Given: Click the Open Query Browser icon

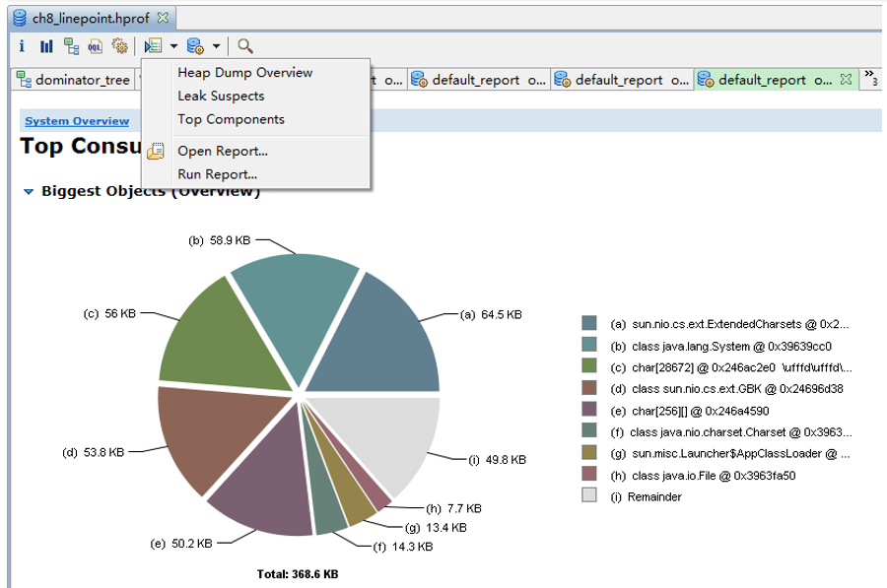Looking at the screenshot, I should coord(195,46).
